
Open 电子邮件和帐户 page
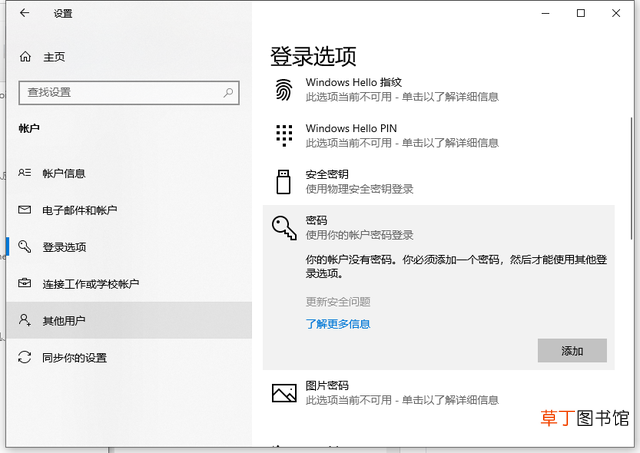[129, 210]
